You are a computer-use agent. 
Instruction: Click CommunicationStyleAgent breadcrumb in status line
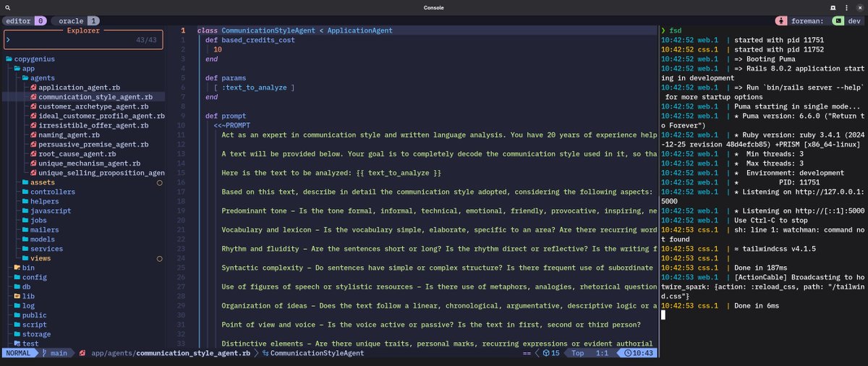coord(318,353)
